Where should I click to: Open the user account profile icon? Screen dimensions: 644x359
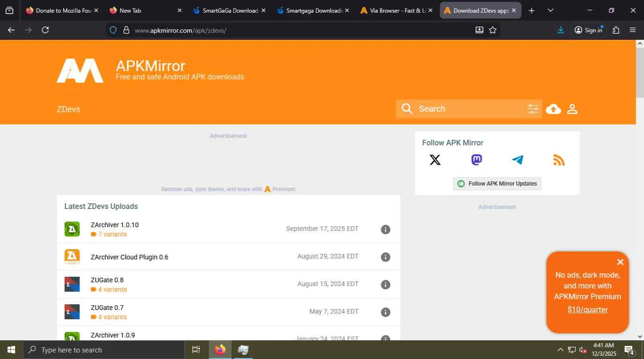tap(572, 109)
